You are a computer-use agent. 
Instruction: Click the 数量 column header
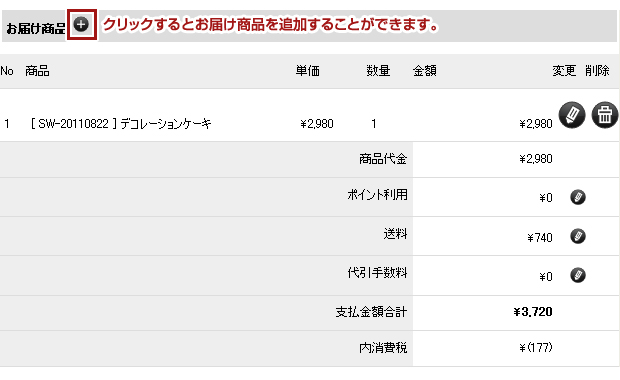(378, 71)
